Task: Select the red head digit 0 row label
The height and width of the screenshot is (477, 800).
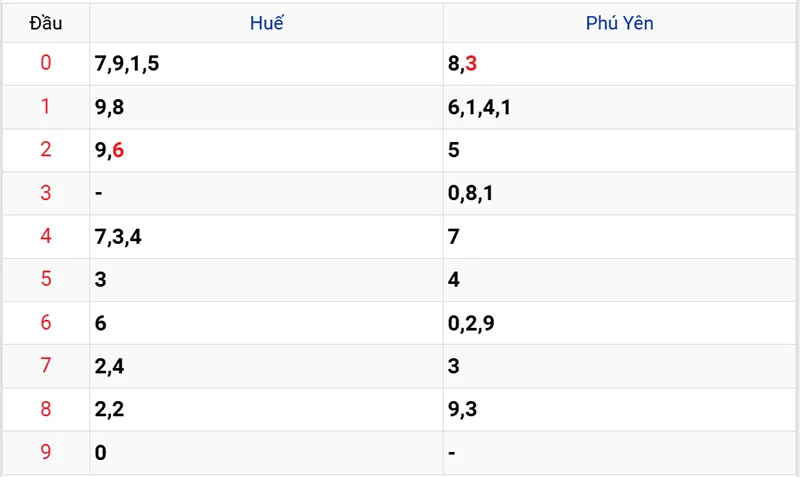Action: 45,64
